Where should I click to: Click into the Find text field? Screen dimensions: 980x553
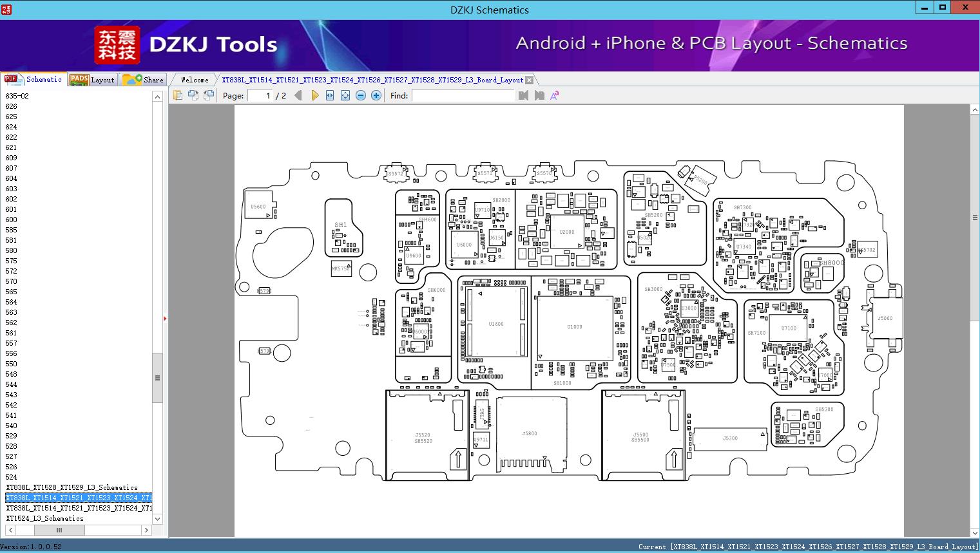tap(464, 95)
